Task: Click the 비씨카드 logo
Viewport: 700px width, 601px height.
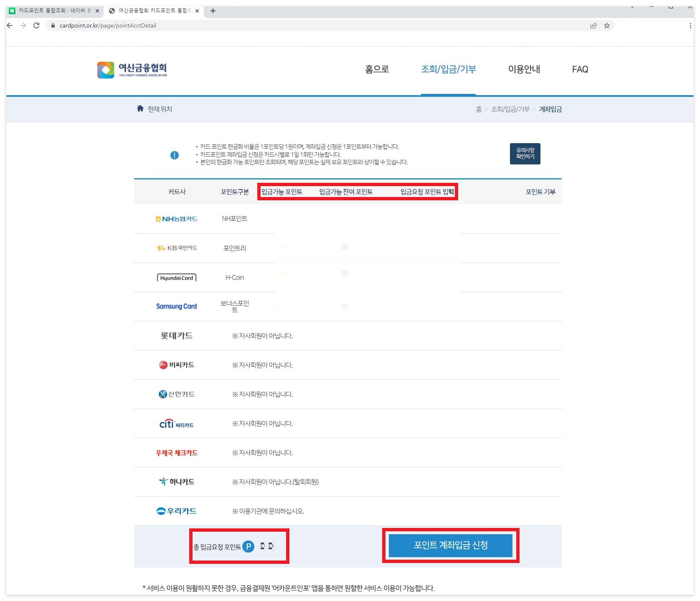Action: [176, 365]
